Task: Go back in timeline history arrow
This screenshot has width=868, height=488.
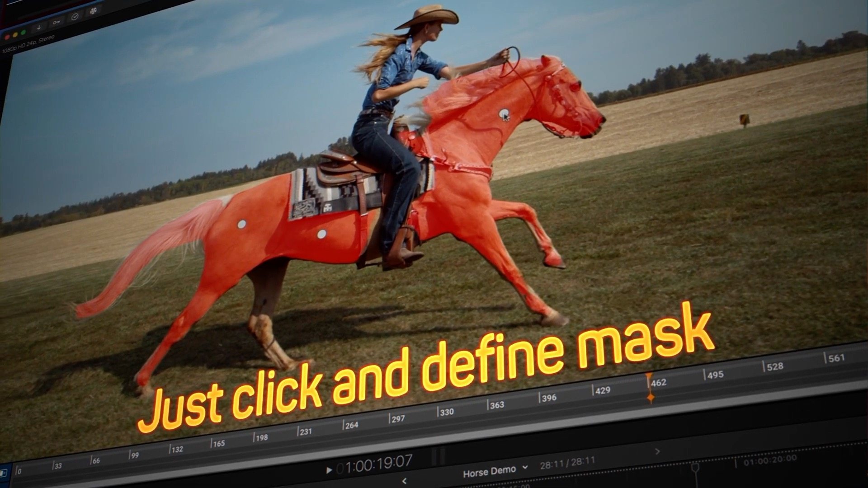Action: [x=404, y=481]
